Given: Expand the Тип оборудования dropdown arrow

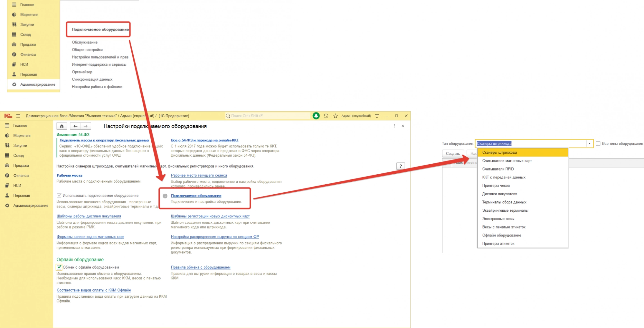Looking at the screenshot, I should pyautogui.click(x=590, y=144).
